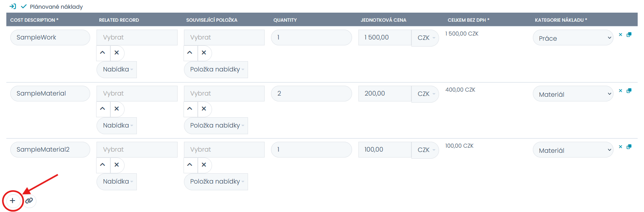Click the unit price field showing 100,00
Screen dimensions: 644x212
pyautogui.click(x=385, y=150)
